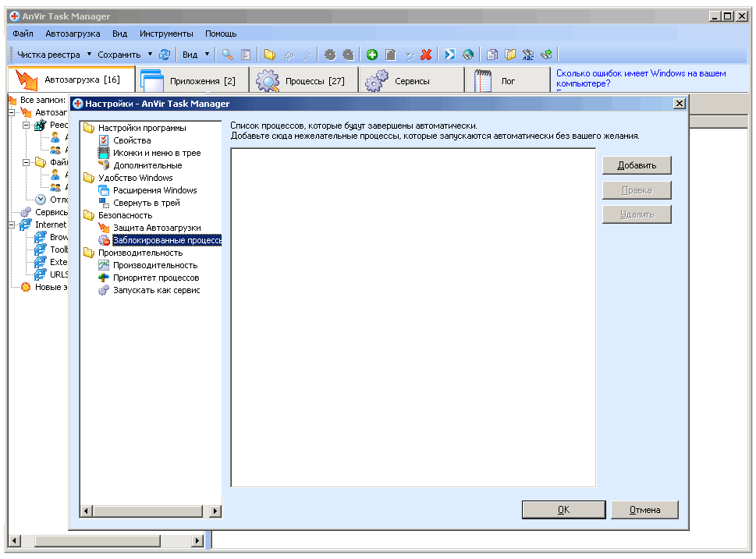Click the refresh icon next to Сохранить
The height and width of the screenshot is (559, 756).
point(165,55)
